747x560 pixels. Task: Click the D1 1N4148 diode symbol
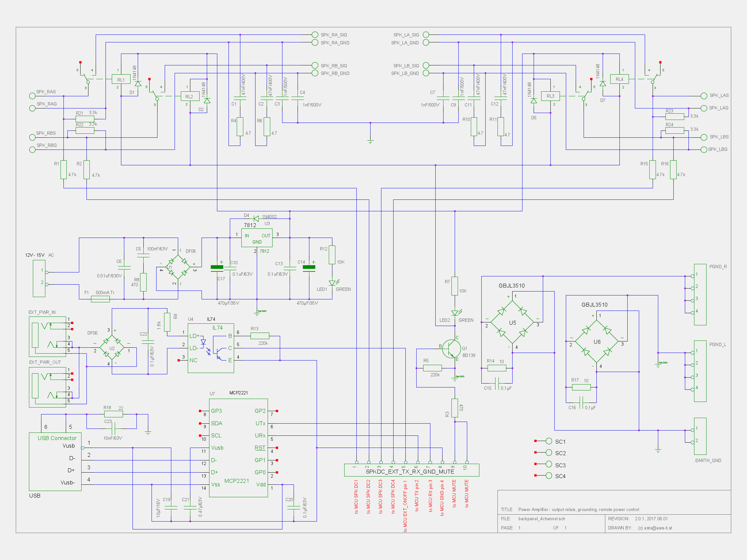pos(138,83)
